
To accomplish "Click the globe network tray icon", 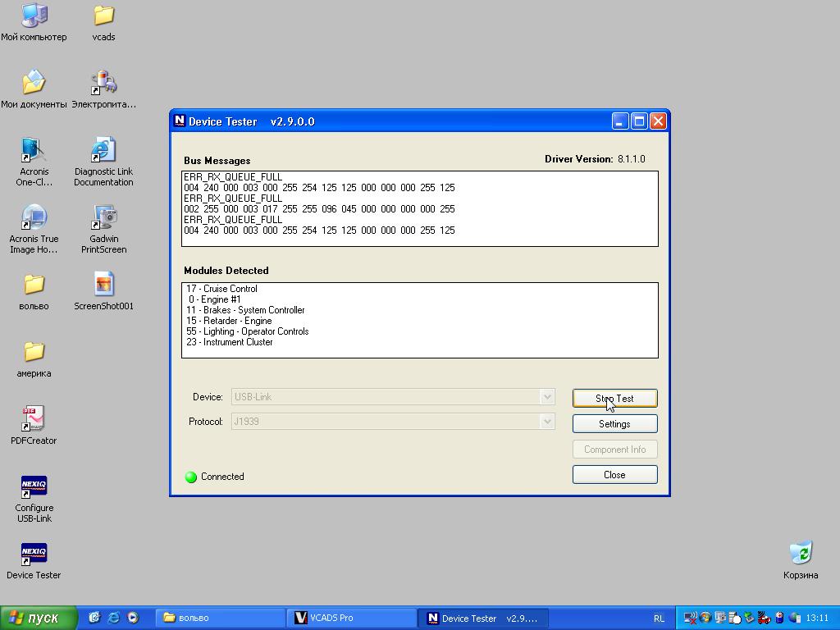I will pyautogui.click(x=795, y=619).
